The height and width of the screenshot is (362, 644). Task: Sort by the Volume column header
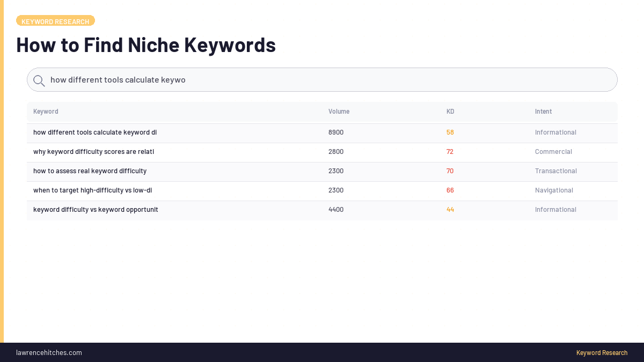[339, 111]
